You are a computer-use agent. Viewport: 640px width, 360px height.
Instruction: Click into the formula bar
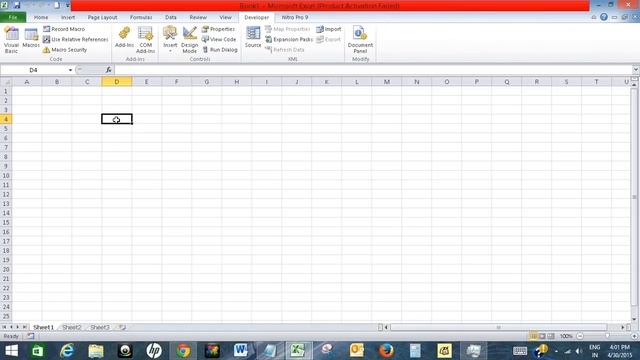pos(373,70)
